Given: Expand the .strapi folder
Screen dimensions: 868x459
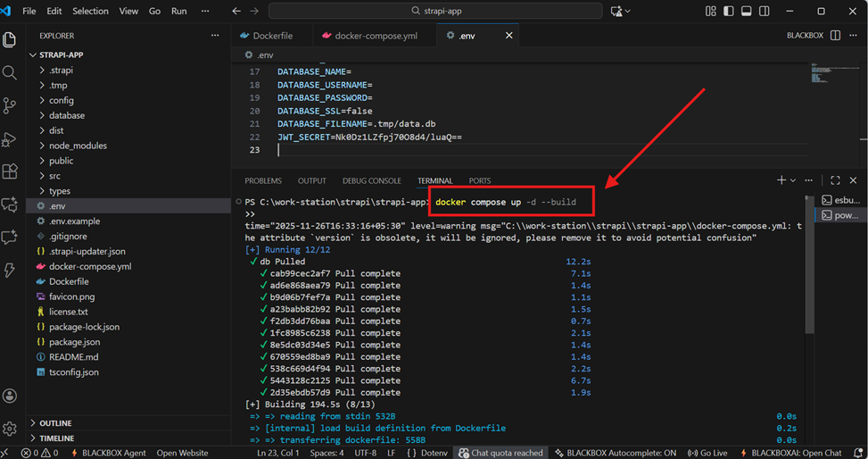Looking at the screenshot, I should pyautogui.click(x=128, y=70).
